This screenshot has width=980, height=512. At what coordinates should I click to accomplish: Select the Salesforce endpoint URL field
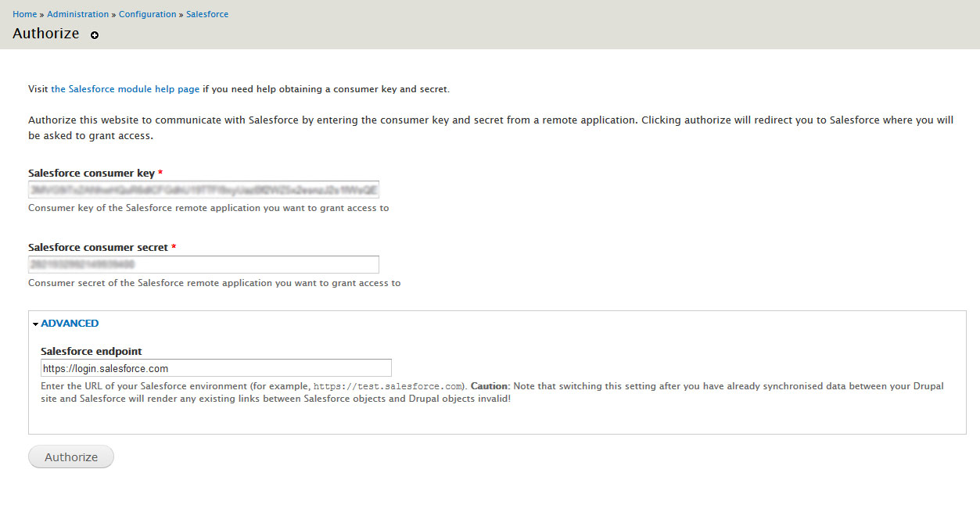[x=216, y=368]
